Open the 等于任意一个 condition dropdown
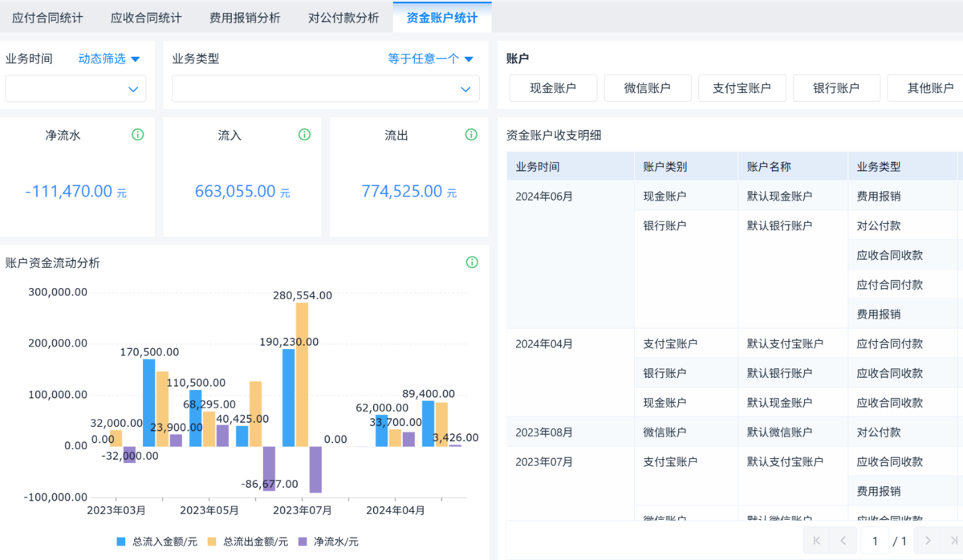Viewport: 963px width, 560px height. point(430,59)
